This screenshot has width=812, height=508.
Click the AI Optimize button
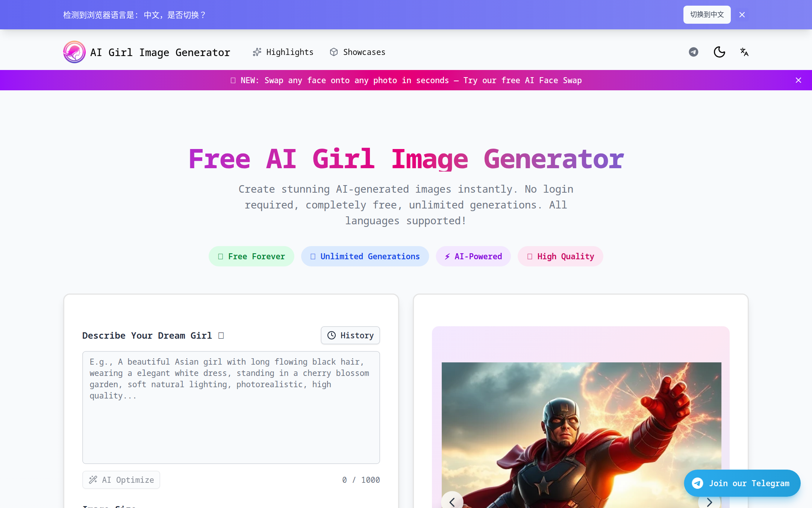pyautogui.click(x=121, y=480)
